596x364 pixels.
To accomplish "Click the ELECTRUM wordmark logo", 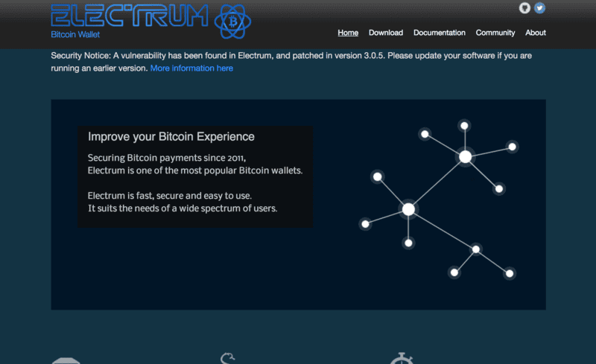I will point(130,16).
